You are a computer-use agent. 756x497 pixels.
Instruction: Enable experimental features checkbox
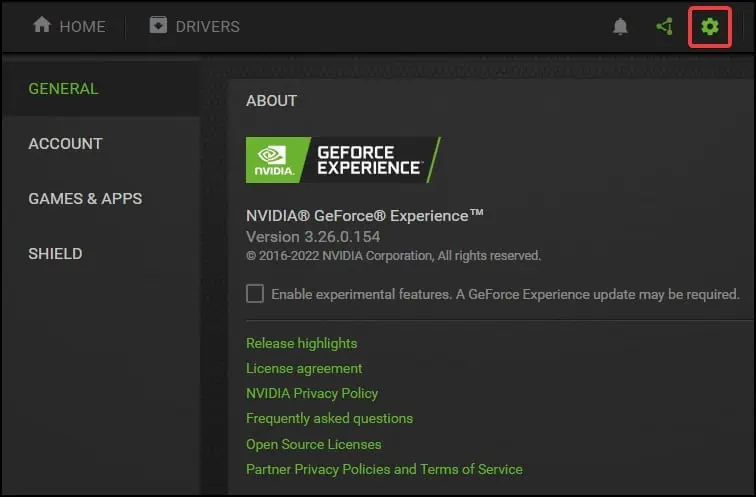tap(255, 294)
